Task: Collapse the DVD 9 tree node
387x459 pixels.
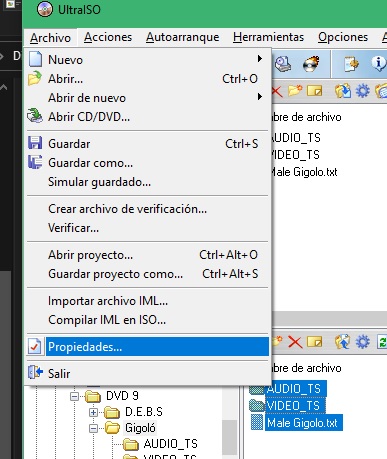Action: 75,396
